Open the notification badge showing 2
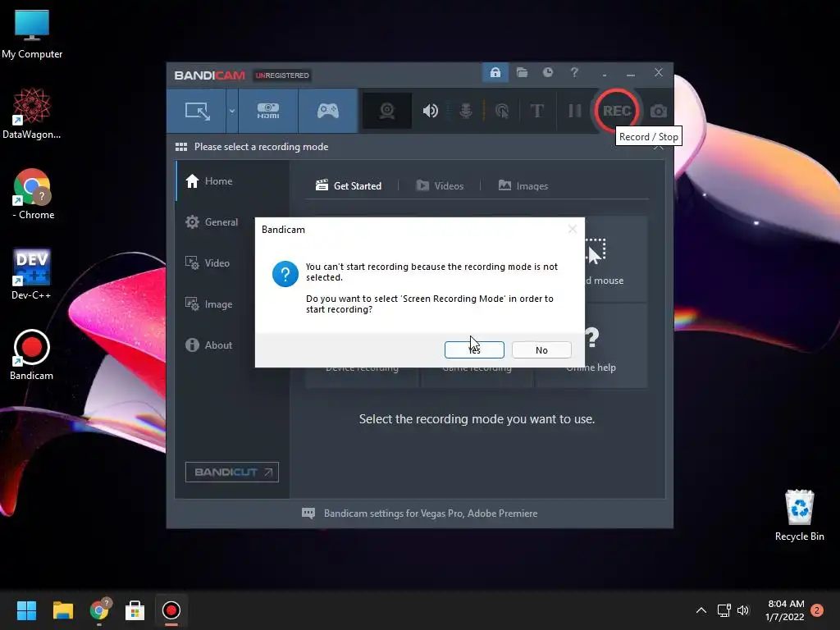The image size is (840, 630). [817, 610]
